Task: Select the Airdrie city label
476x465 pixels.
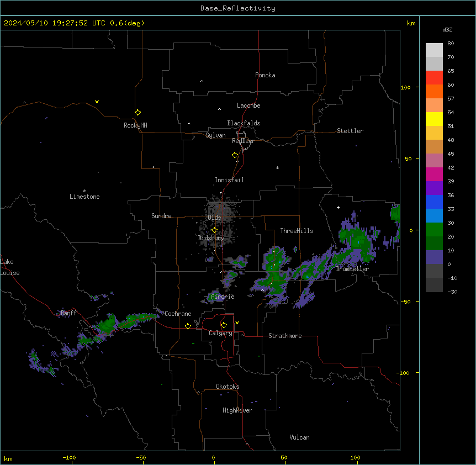Action: click(x=223, y=297)
